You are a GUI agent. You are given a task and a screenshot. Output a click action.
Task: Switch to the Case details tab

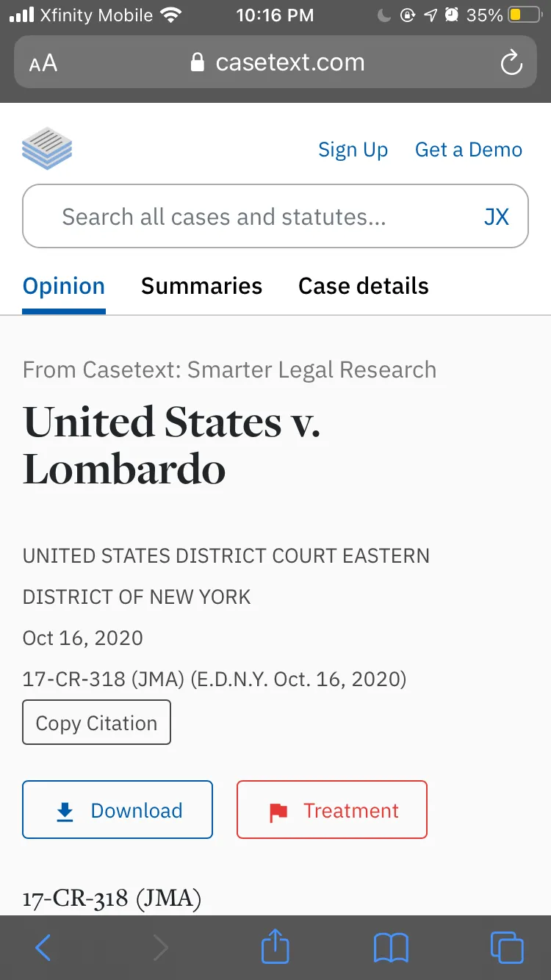(x=364, y=286)
